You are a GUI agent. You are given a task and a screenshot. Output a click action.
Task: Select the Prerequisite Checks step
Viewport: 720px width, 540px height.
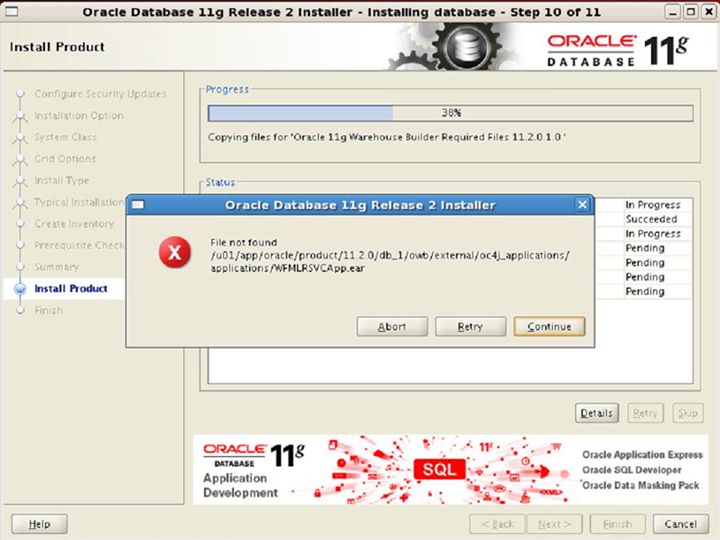click(x=79, y=245)
